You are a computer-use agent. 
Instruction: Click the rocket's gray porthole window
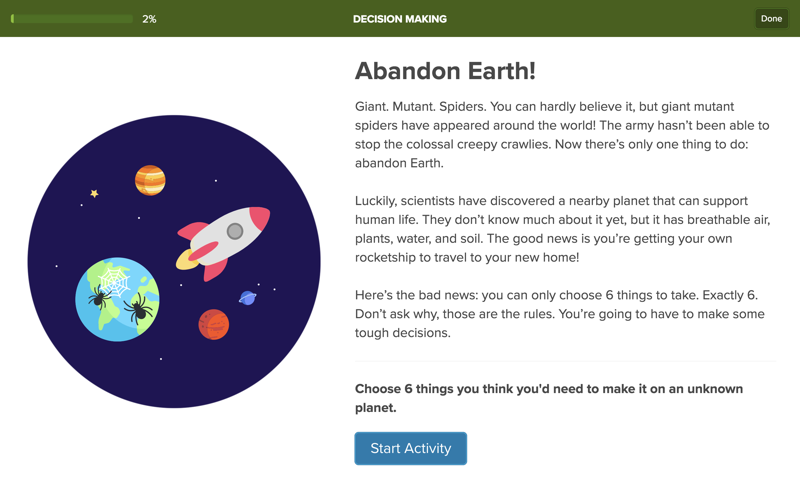(x=235, y=231)
